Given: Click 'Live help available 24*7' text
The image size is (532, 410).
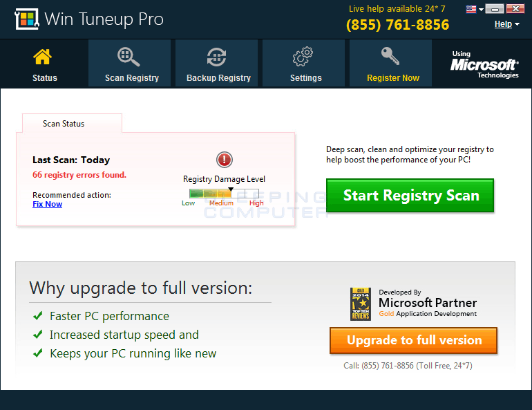Looking at the screenshot, I should (397, 9).
